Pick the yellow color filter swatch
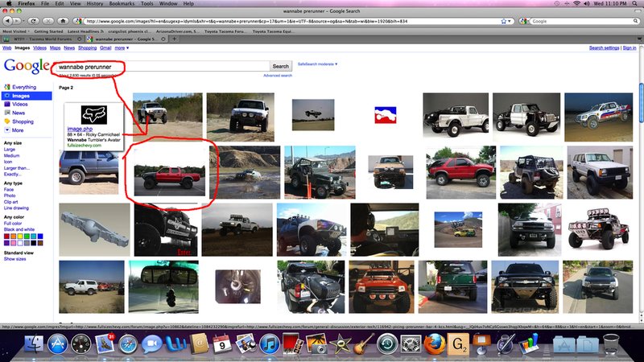Viewport: 644px width, 362px height. point(19,237)
